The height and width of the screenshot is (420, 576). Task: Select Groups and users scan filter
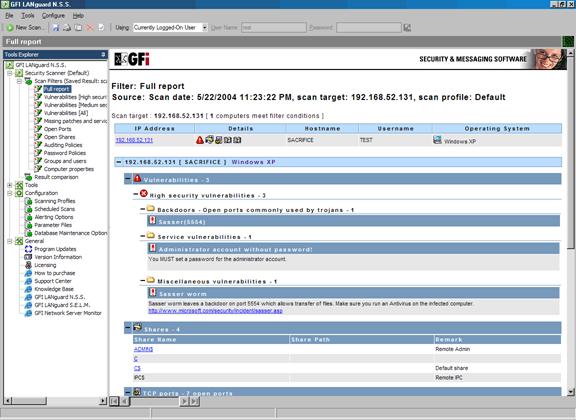point(65,161)
